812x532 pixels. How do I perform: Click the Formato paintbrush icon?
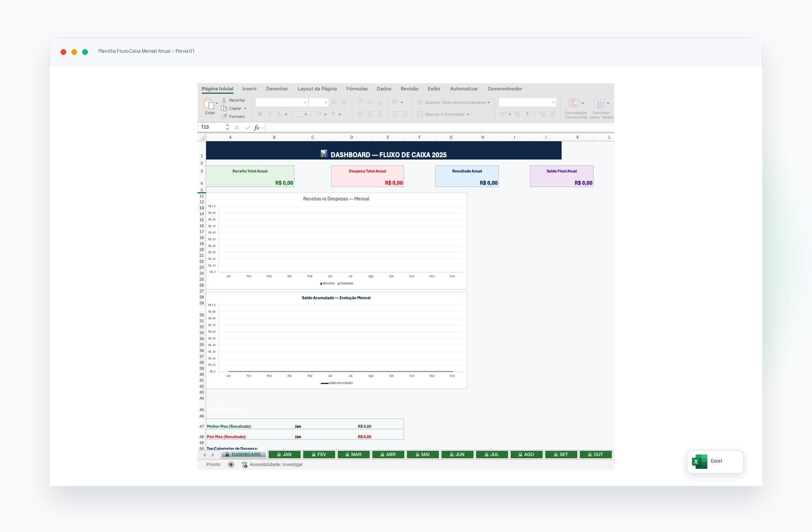point(224,116)
